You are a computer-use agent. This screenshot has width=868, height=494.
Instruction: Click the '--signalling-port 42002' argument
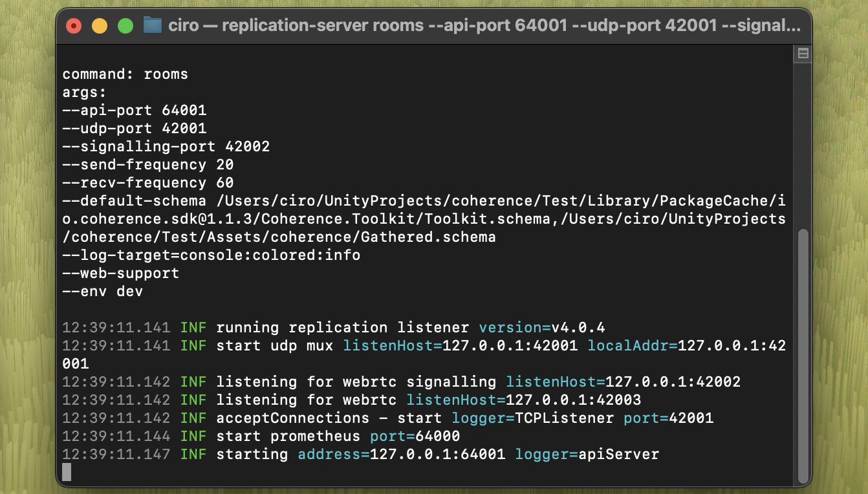point(166,147)
